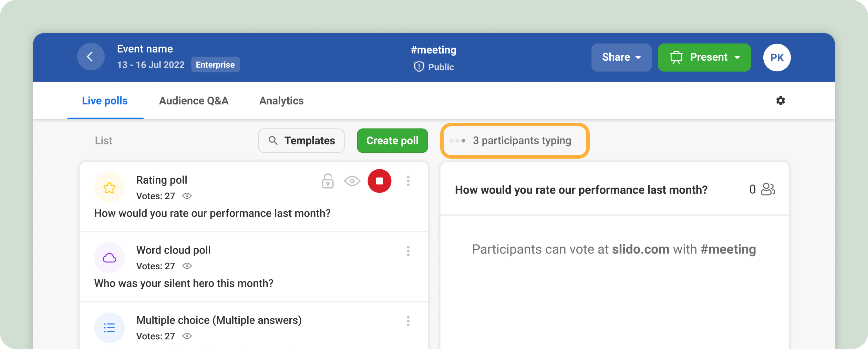Open Rating poll three-dot menu
868x349 pixels.
click(x=408, y=181)
